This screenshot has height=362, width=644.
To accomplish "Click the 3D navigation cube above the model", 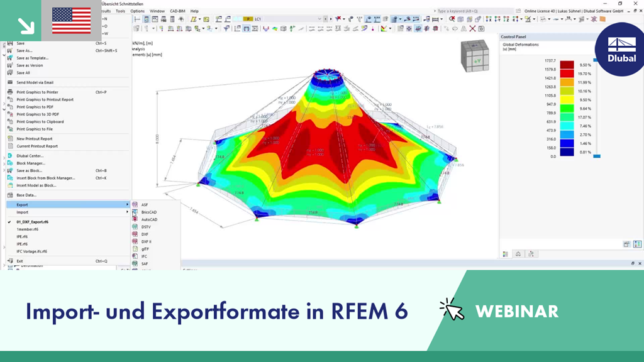I will click(x=475, y=53).
